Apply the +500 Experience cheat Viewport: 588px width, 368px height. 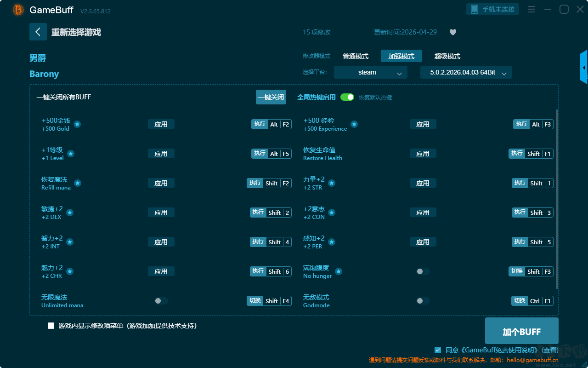coord(423,124)
